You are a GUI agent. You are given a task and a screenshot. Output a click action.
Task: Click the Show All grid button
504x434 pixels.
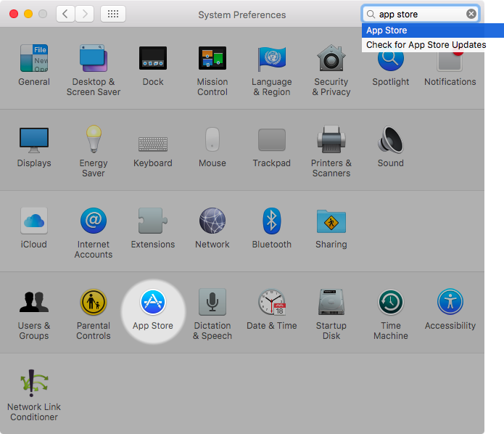pyautogui.click(x=113, y=14)
